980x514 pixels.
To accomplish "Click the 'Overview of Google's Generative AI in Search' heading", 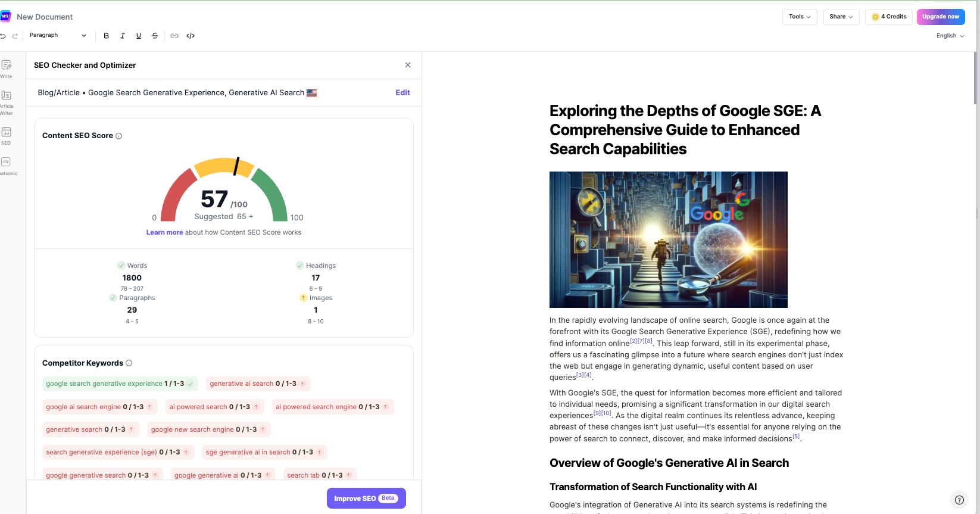I will [669, 463].
